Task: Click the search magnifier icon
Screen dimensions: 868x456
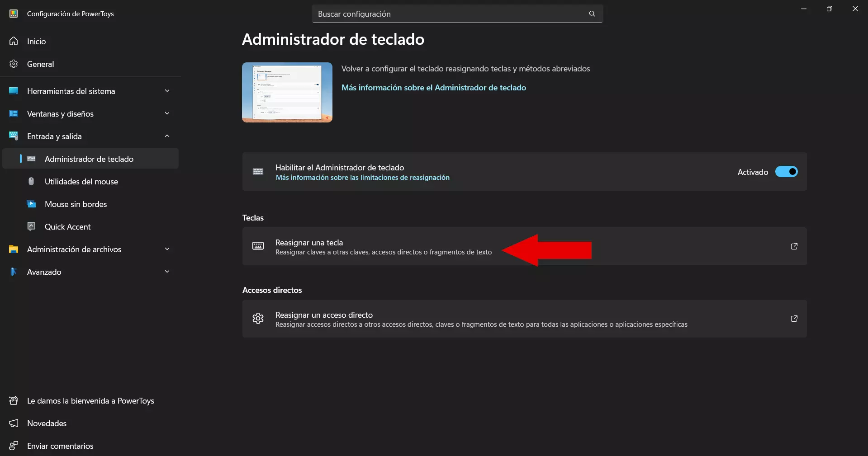Action: tap(592, 14)
